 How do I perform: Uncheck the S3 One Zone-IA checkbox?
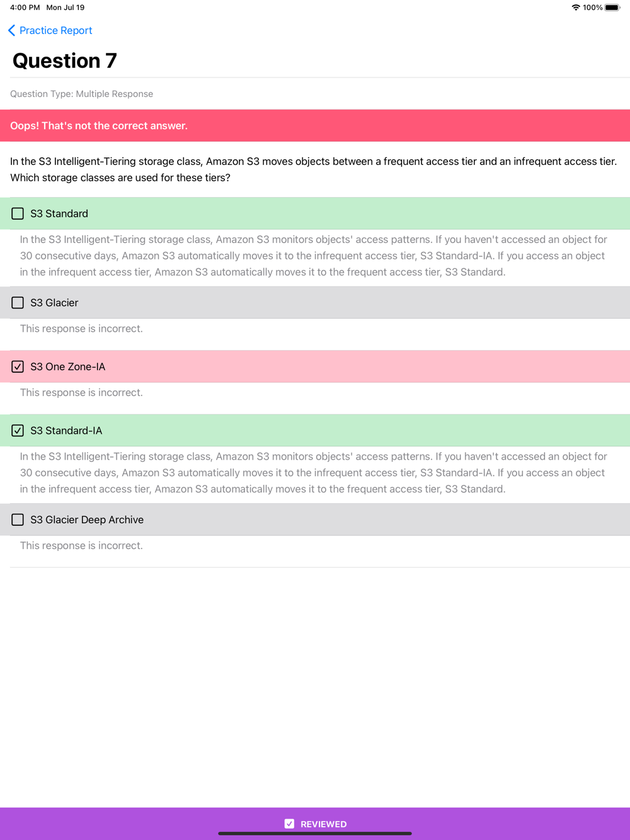(18, 366)
